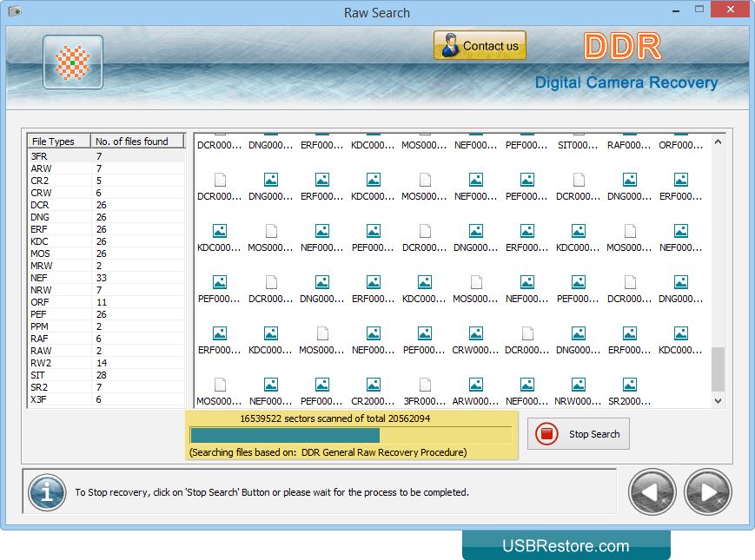Image resolution: width=755 pixels, height=560 pixels.
Task: Select the SR2000 image file icon
Action: point(629,385)
